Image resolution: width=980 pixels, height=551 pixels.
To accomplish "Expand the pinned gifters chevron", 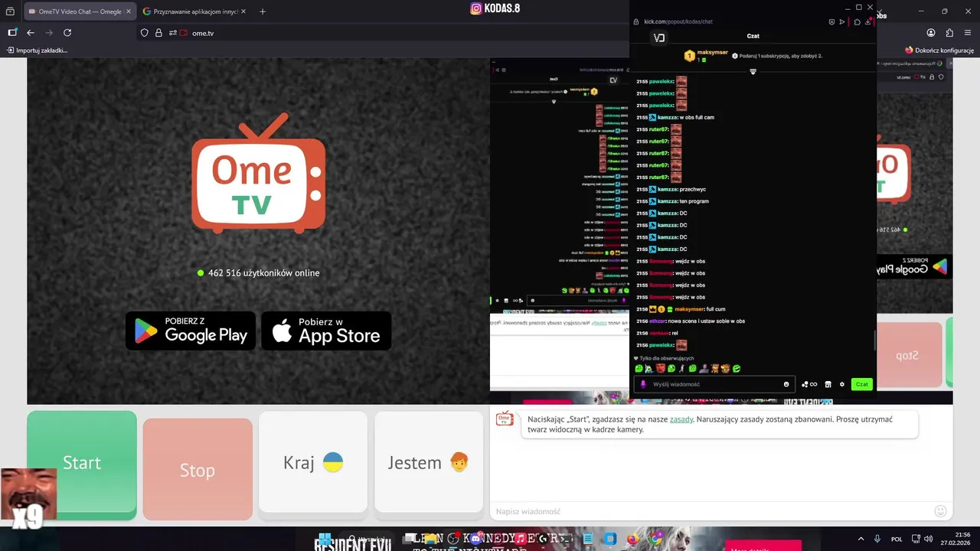I will point(753,71).
